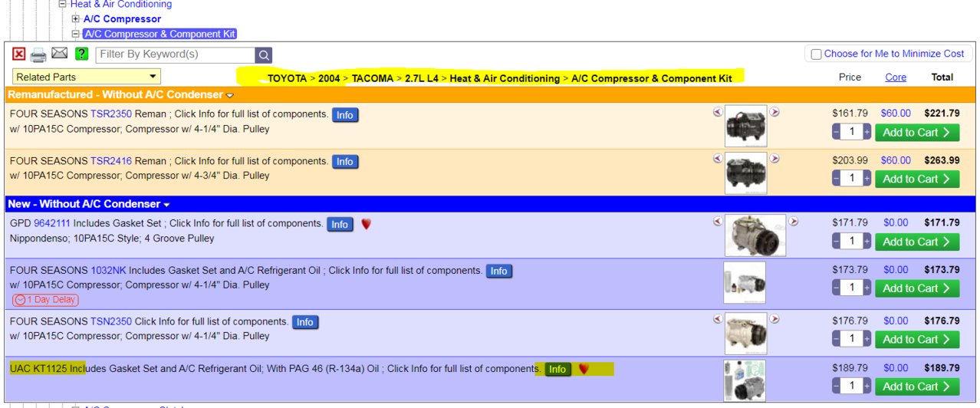Expand the A/C Compressor tree node
This screenshot has width=980, height=408.
point(76,18)
